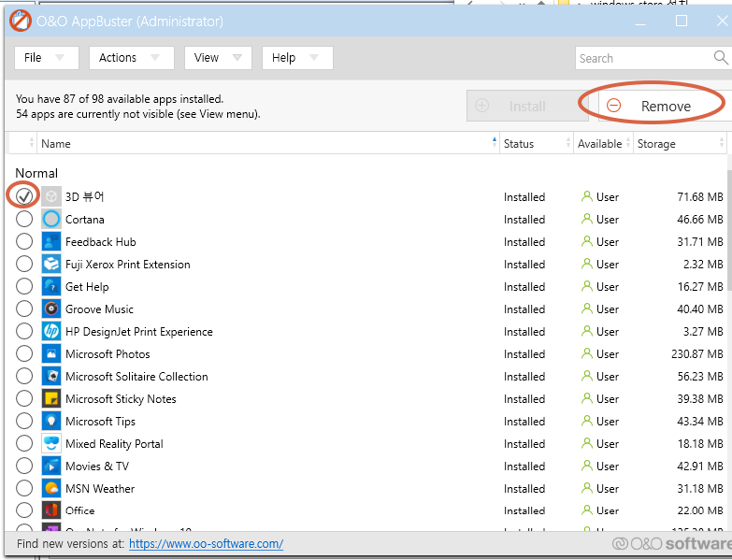Click the Microsoft Solitaire Collection icon
The image size is (732, 560).
pos(51,376)
